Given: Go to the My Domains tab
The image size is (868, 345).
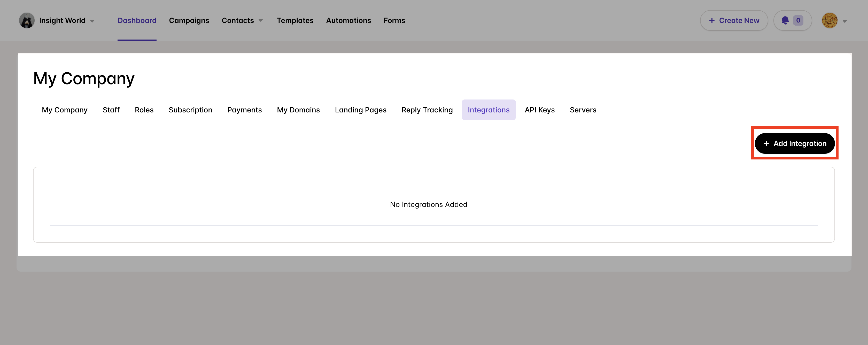Looking at the screenshot, I should click(298, 110).
